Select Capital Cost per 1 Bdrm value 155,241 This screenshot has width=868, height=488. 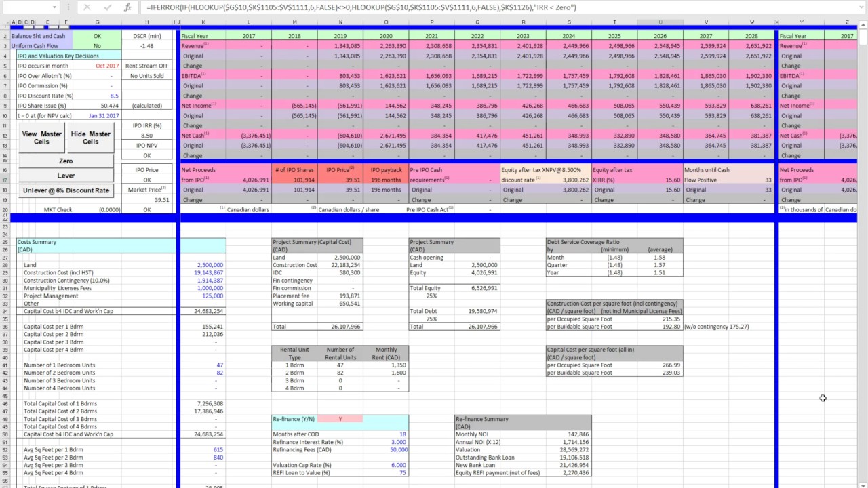tap(203, 327)
